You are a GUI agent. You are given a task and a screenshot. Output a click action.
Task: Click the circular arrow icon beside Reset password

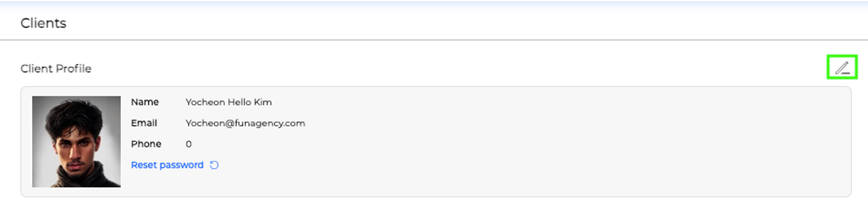point(214,165)
